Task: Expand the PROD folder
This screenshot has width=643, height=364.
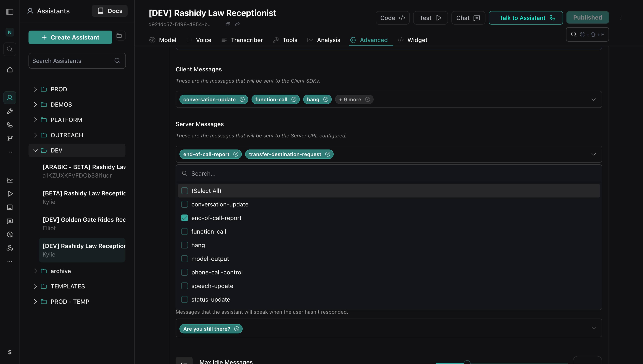Action: coord(35,89)
